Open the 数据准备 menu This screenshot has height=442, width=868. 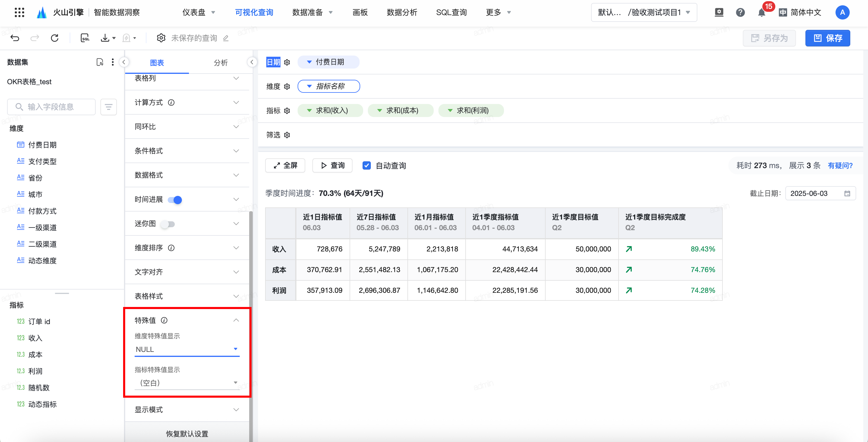click(x=312, y=12)
